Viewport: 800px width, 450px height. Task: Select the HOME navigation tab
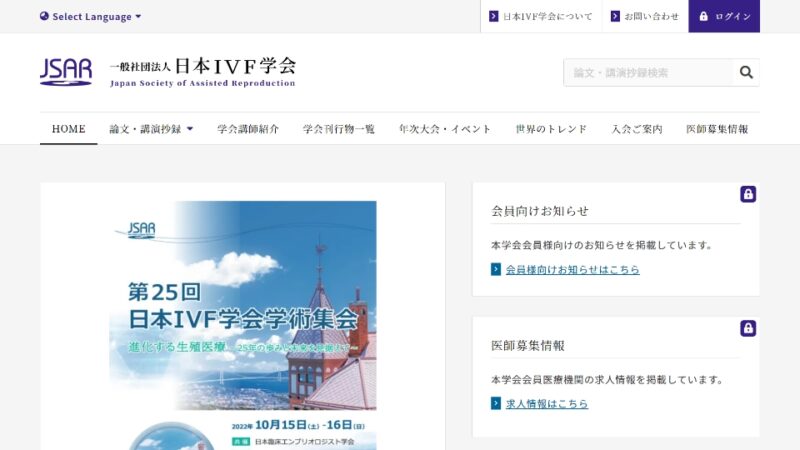(68, 129)
